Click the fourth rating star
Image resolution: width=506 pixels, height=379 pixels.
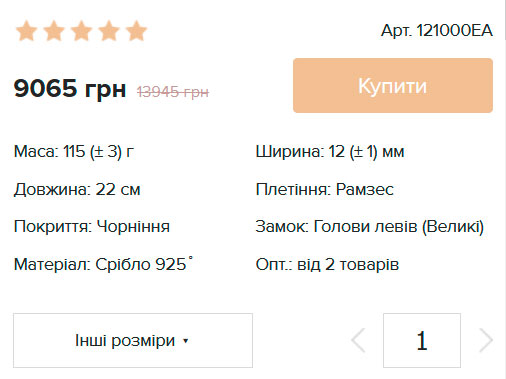[x=109, y=31]
